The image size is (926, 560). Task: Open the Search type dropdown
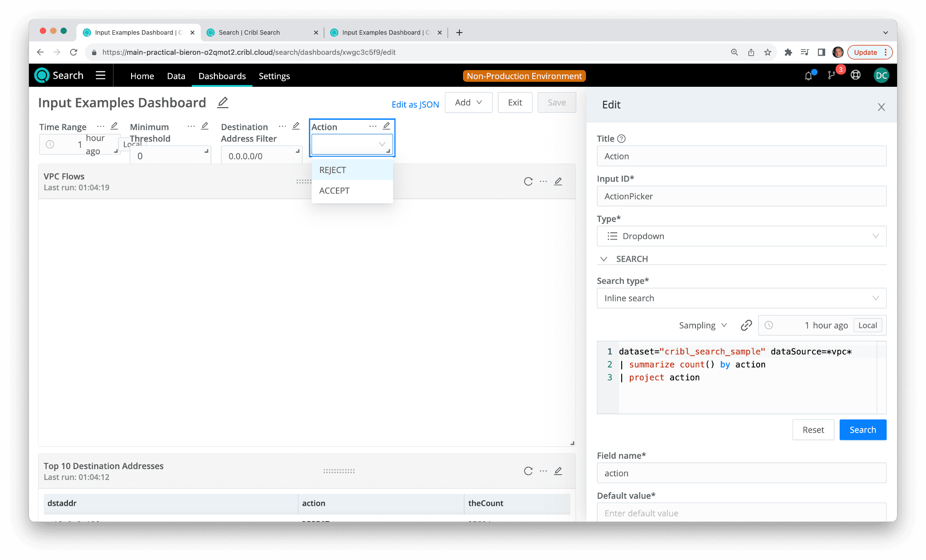[x=742, y=298]
